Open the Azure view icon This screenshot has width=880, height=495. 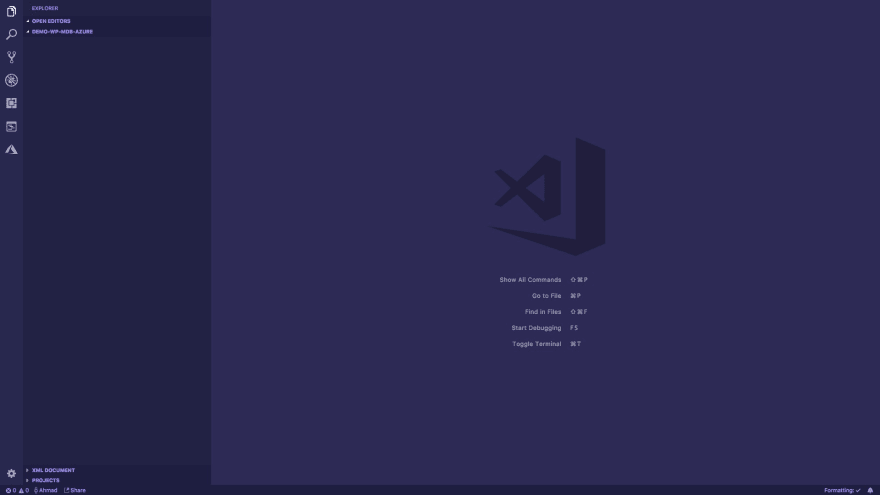point(11,149)
